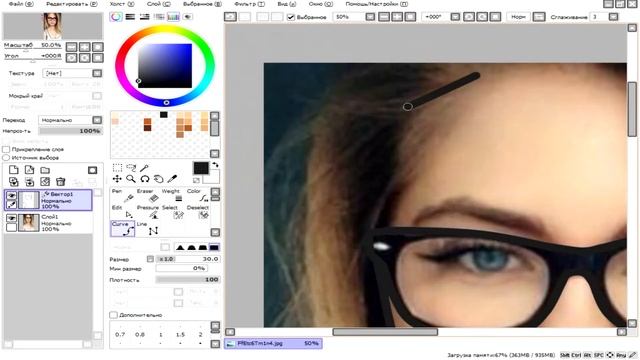Click zoom-in button beside Масштаб
640x360 pixels.
point(84,47)
